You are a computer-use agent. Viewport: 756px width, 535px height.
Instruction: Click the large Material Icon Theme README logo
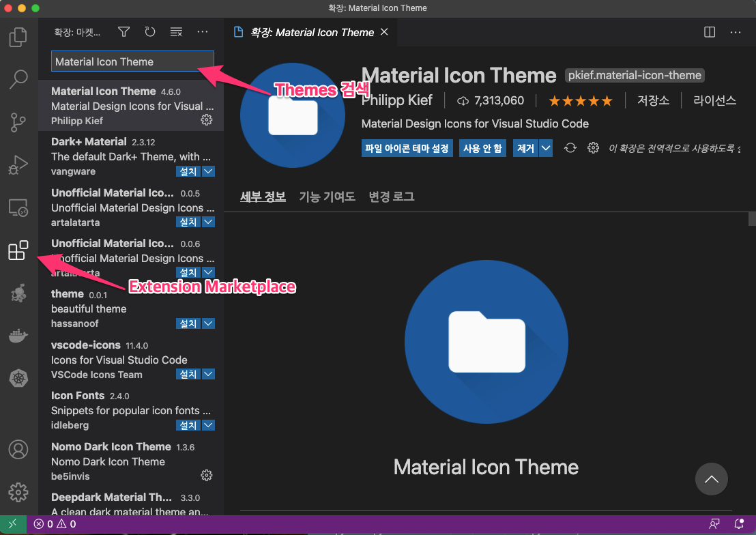pyautogui.click(x=486, y=342)
